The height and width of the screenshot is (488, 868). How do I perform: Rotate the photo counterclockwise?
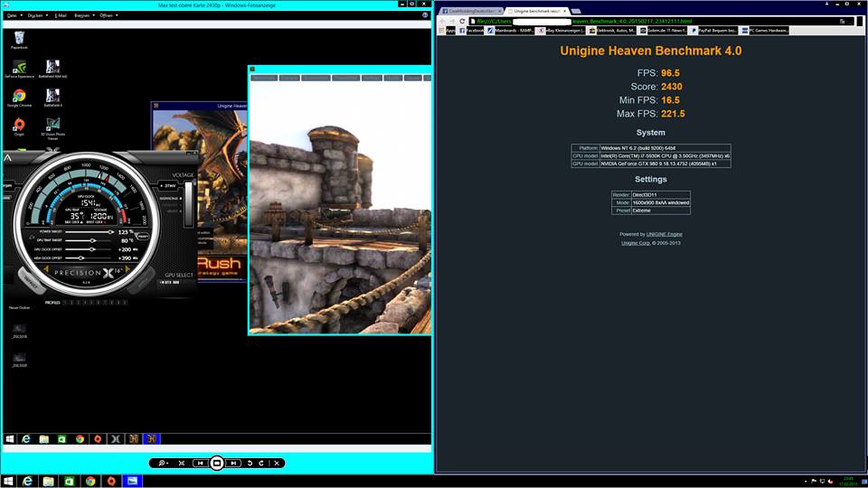pos(250,463)
